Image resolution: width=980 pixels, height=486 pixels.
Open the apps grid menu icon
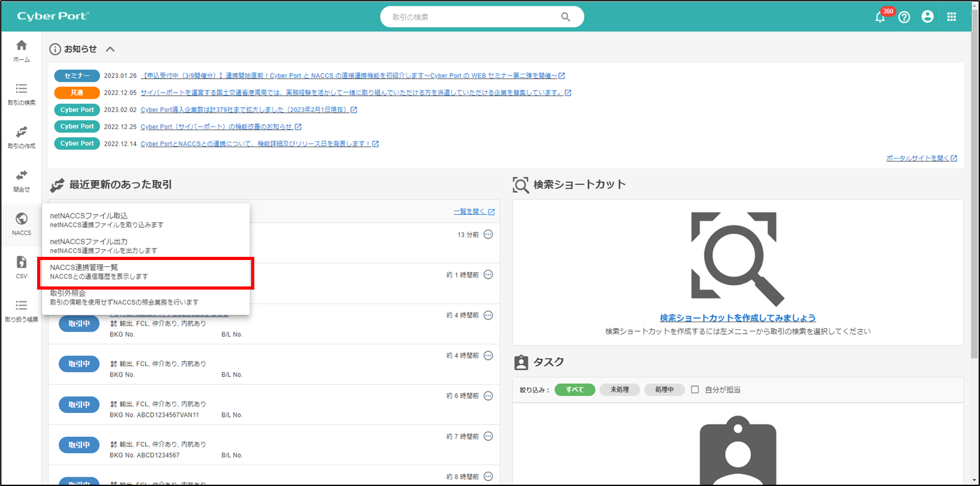(x=951, y=17)
